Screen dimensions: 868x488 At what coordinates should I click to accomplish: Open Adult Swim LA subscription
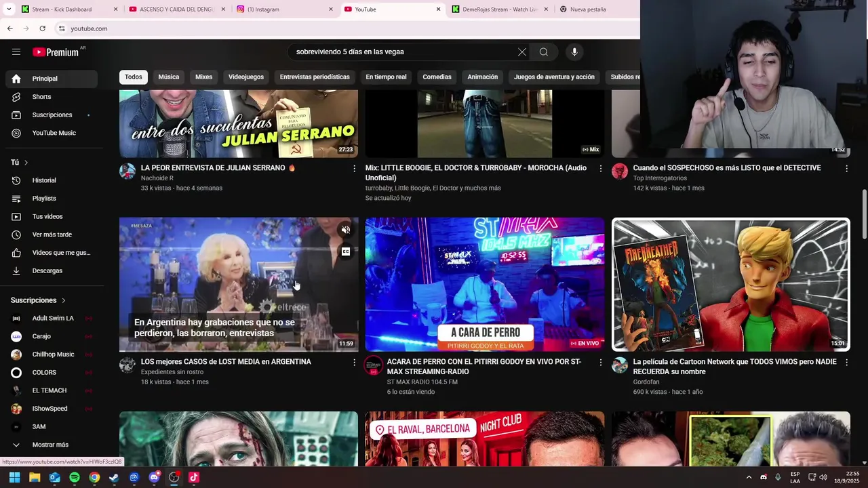coord(52,319)
